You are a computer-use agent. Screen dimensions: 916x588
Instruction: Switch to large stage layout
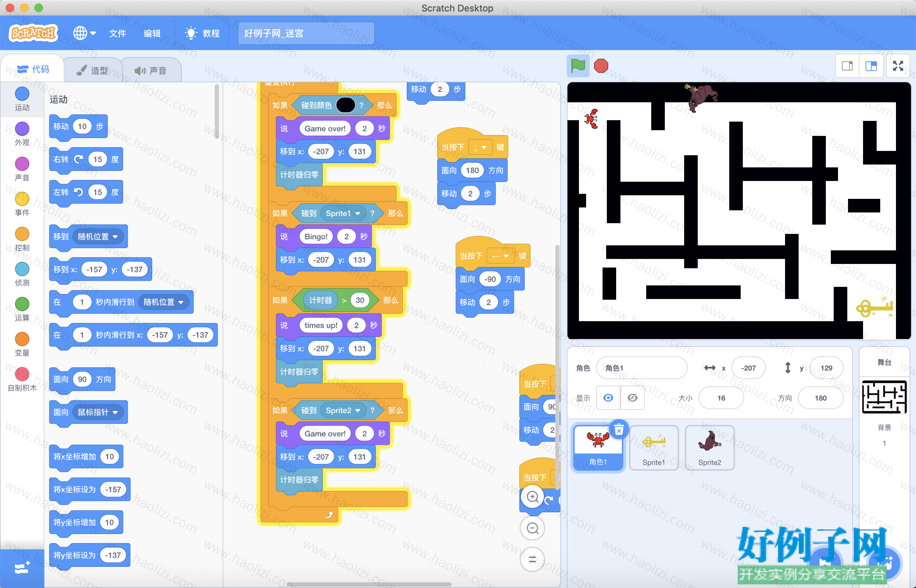coord(871,66)
